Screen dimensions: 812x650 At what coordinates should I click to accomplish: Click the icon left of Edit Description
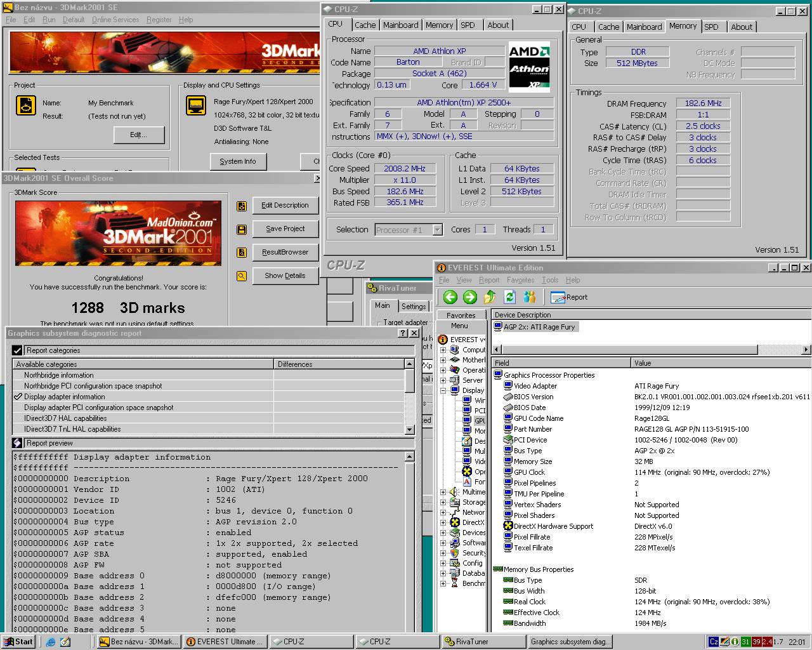click(241, 206)
